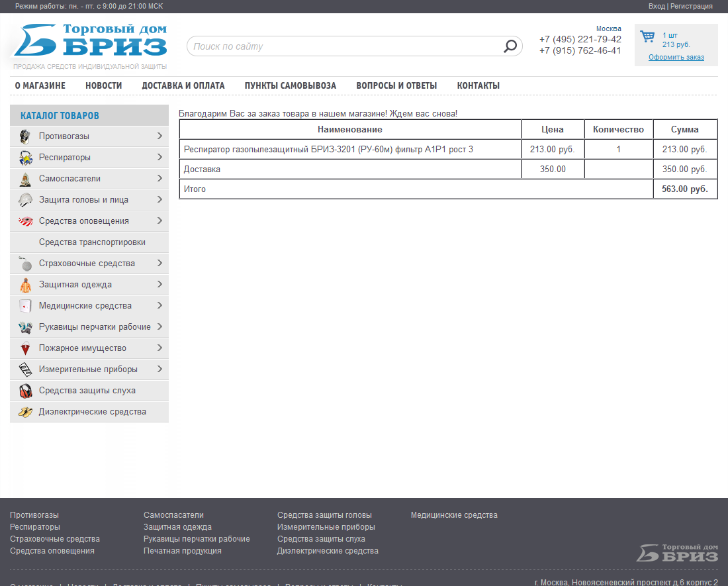Screen dimensions: 728x586
Task: Open the shopping cart icon
Action: point(647,36)
